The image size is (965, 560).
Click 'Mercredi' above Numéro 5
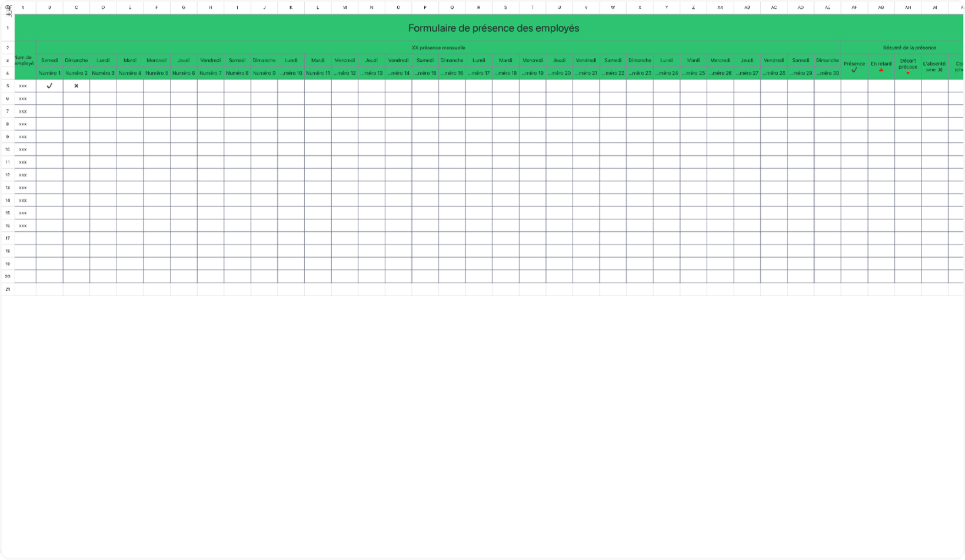157,60
